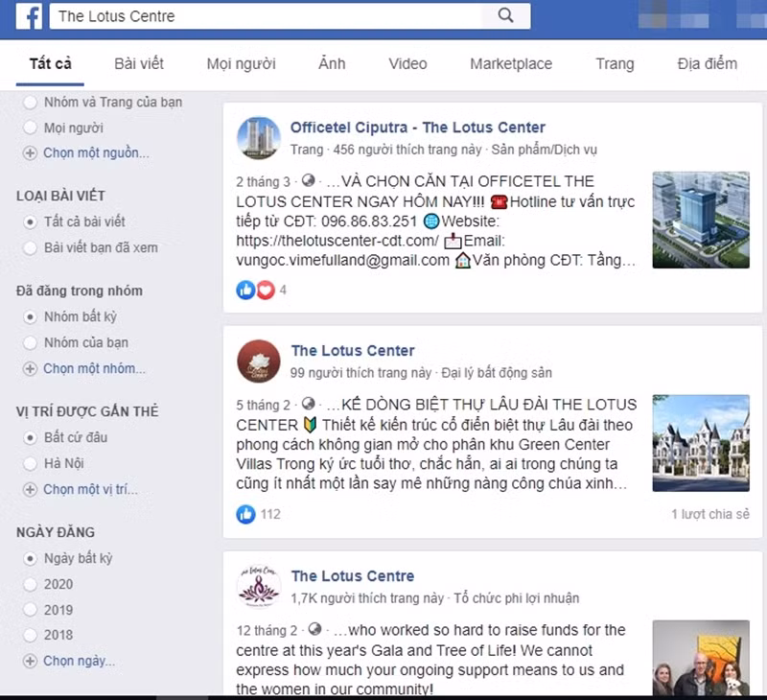Select 'Nhóm của bạn' radio button
The width and height of the screenshot is (767, 700).
pyautogui.click(x=31, y=342)
